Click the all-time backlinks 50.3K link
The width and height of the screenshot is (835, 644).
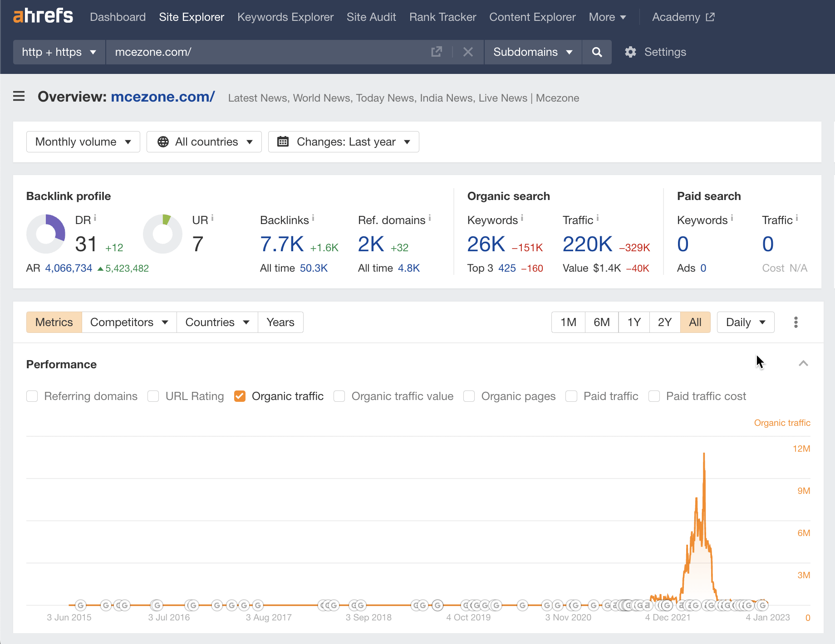[x=314, y=268]
